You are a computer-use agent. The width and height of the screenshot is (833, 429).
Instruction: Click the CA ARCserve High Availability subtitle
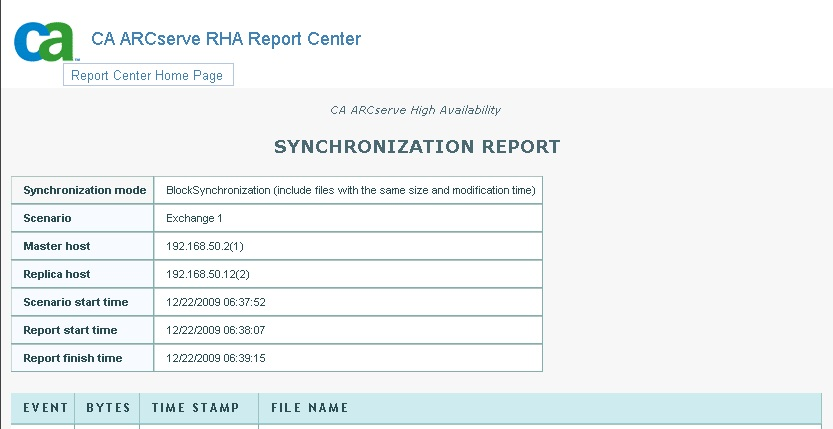(x=415, y=110)
